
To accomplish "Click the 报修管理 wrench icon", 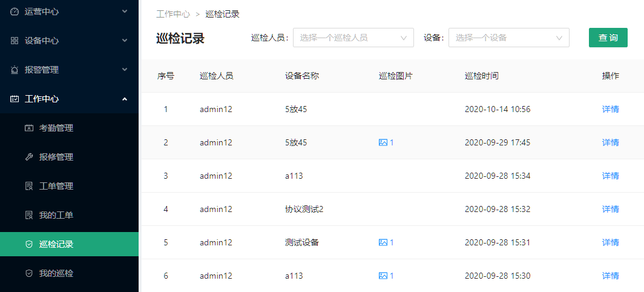I will [x=29, y=157].
